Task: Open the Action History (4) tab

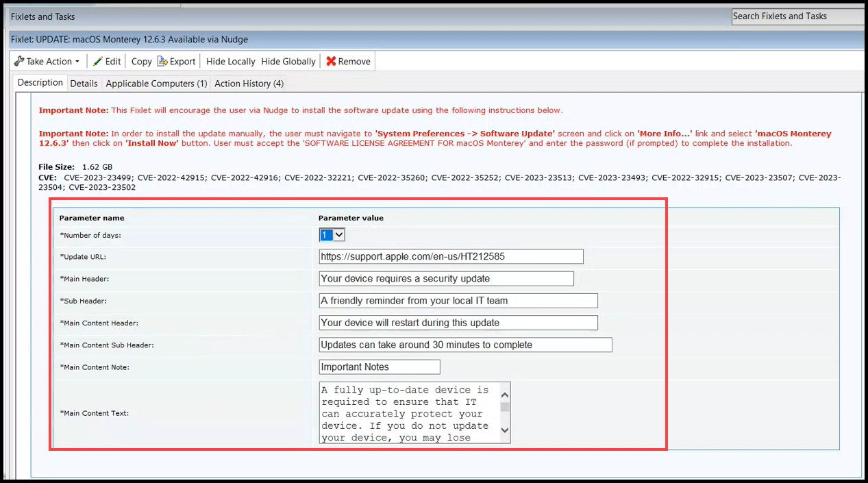Action: (249, 84)
